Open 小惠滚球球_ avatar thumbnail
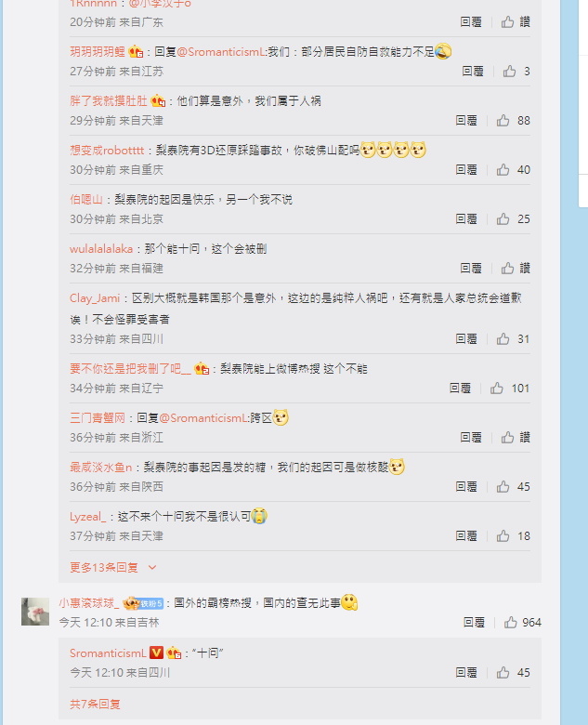588x725 pixels. 35,612
